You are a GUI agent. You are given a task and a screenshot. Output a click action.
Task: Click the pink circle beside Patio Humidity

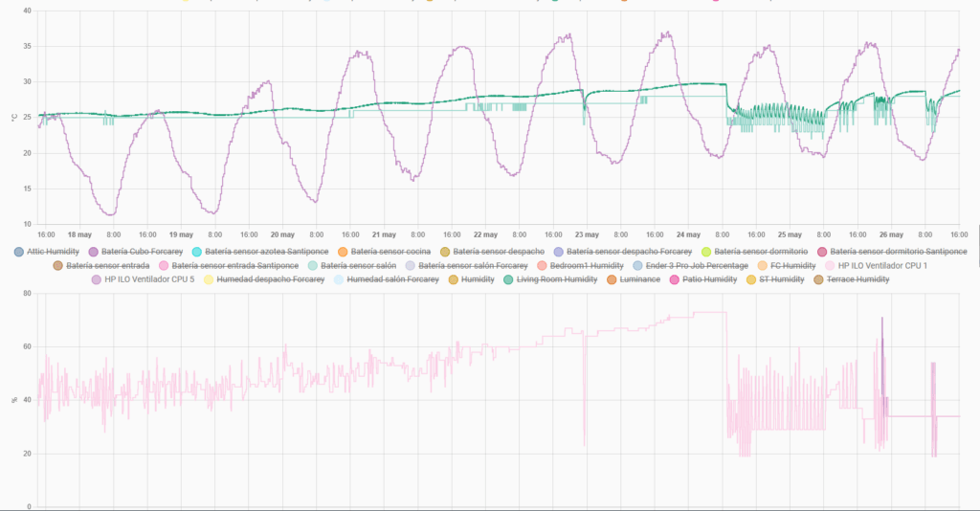[x=675, y=279]
